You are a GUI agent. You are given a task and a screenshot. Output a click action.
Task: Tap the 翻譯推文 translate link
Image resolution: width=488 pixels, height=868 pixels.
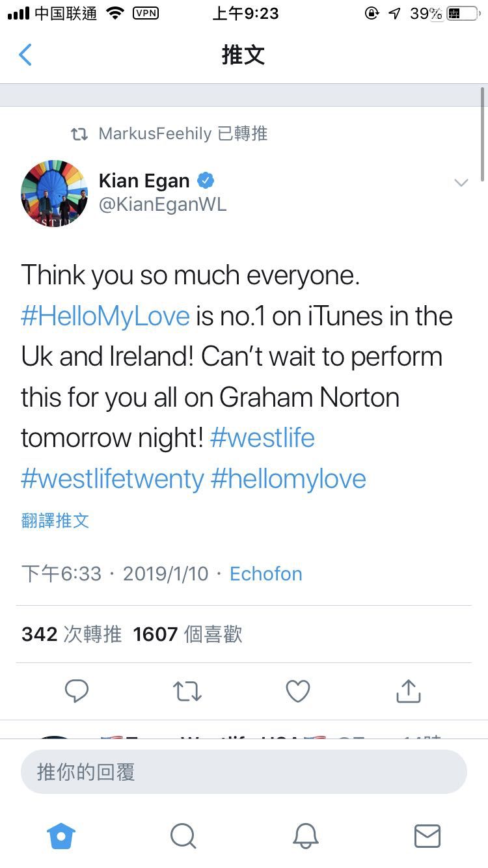pyautogui.click(x=55, y=521)
